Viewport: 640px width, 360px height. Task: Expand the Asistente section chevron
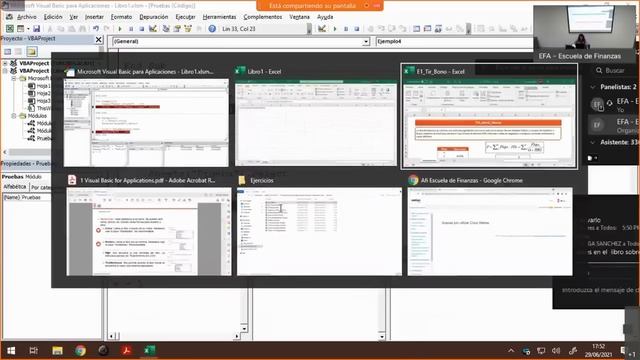593,142
